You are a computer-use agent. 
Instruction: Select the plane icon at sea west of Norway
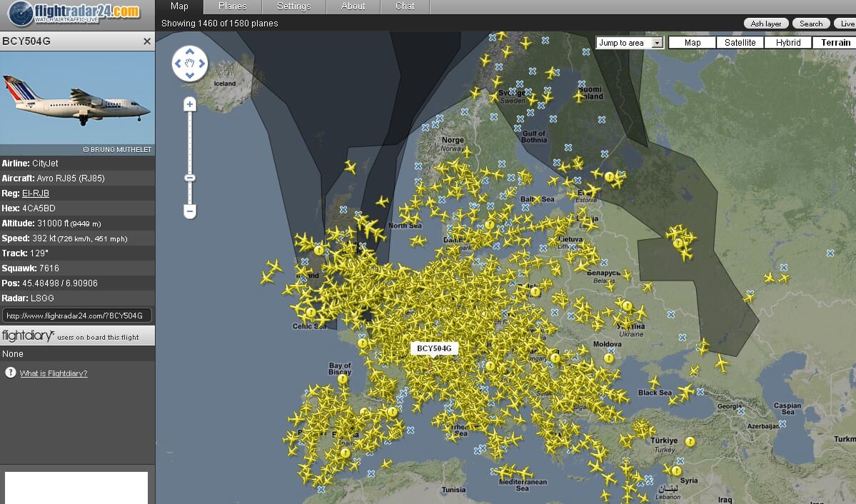[350, 166]
